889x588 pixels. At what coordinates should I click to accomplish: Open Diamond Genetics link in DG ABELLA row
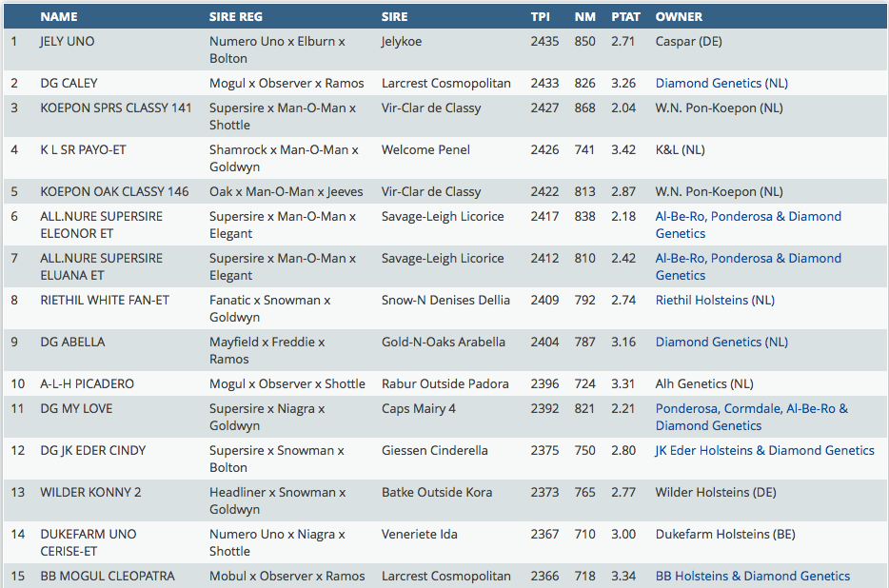tap(708, 343)
